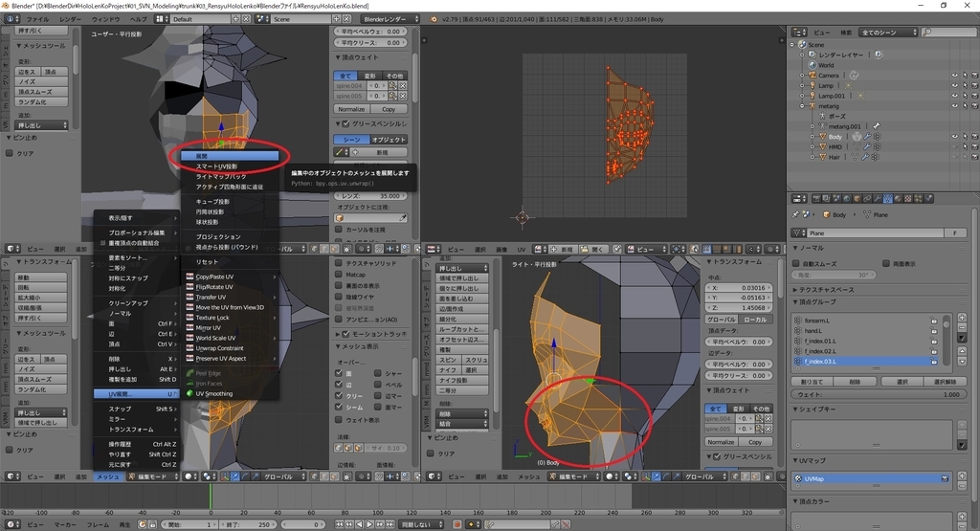Click the レンズ 35.000 value slider
980x531 pixels.
coord(371,196)
